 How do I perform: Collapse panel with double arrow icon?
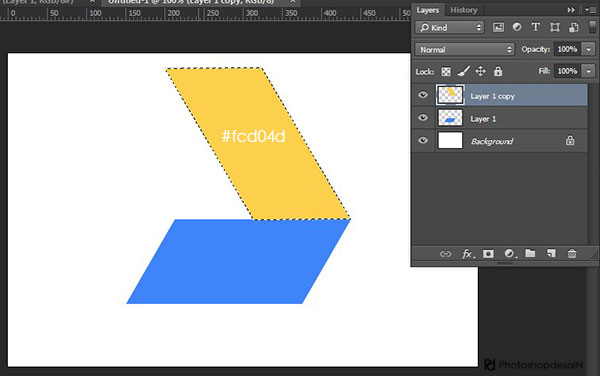point(571,10)
